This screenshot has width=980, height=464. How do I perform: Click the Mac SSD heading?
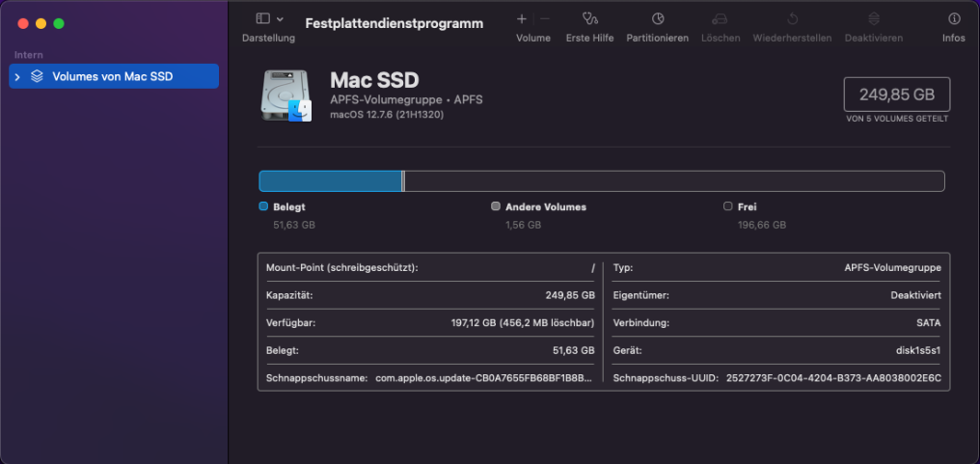click(374, 79)
